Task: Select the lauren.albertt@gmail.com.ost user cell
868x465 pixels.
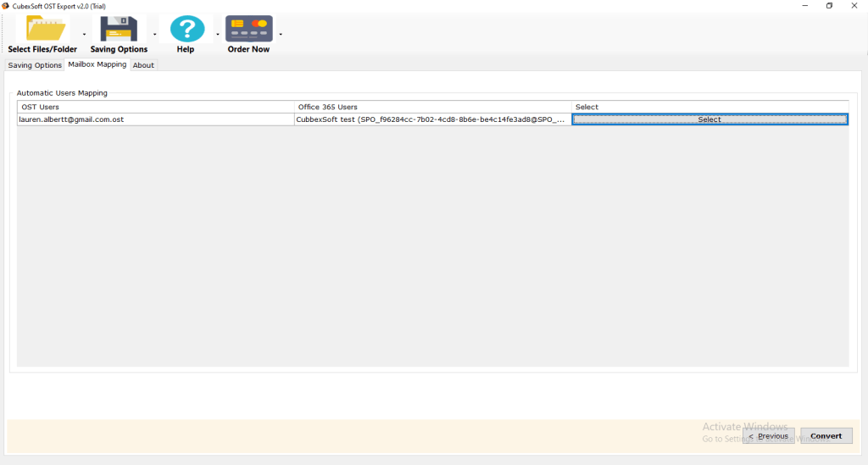Action: click(x=156, y=120)
